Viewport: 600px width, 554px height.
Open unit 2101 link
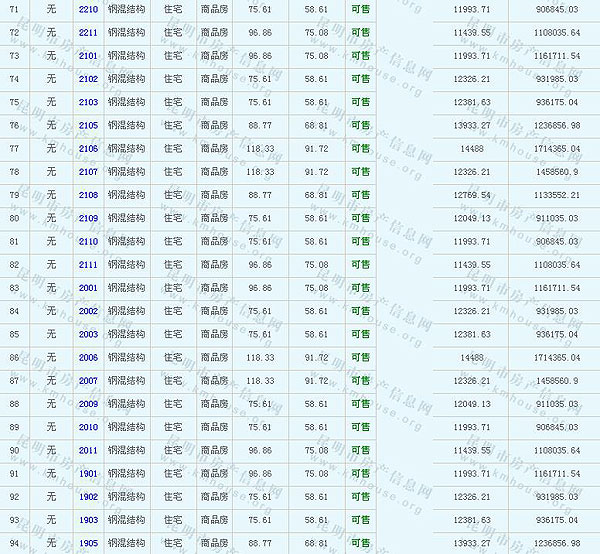88,55
